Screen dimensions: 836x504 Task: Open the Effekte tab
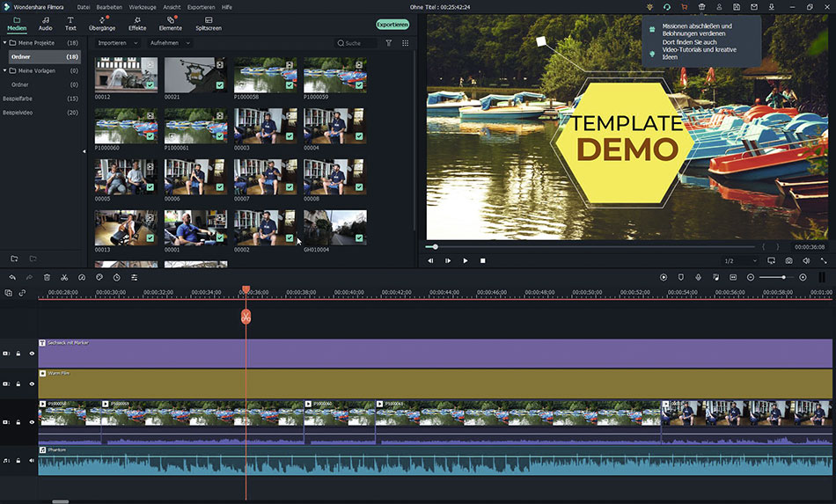137,24
